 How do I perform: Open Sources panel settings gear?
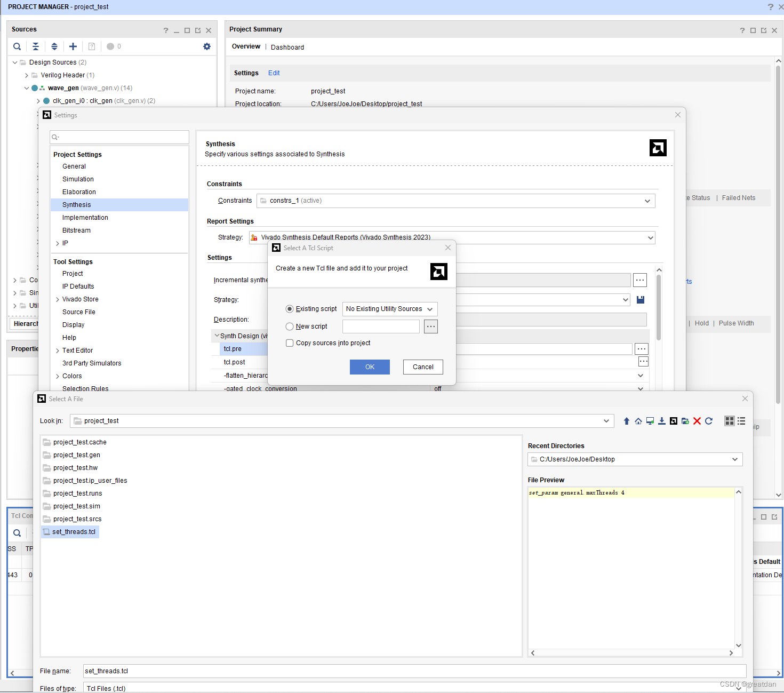(207, 46)
